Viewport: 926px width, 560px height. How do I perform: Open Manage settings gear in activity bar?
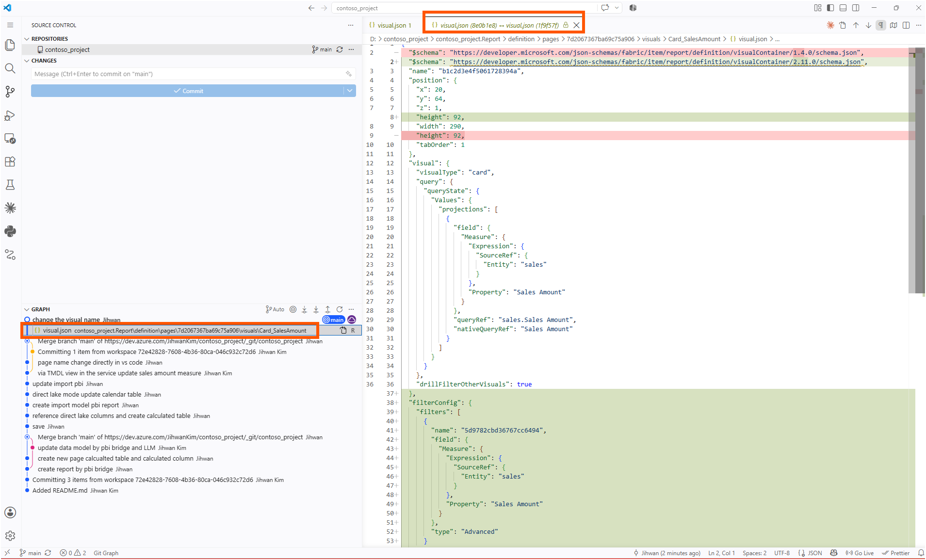10,536
